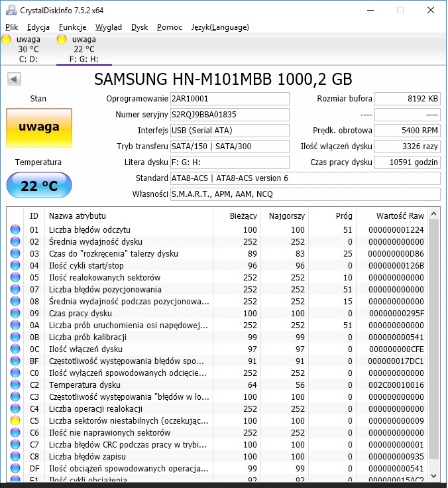Click the scroll up arrow of attribute list
The width and height of the screenshot is (448, 488).
pyautogui.click(x=434, y=213)
